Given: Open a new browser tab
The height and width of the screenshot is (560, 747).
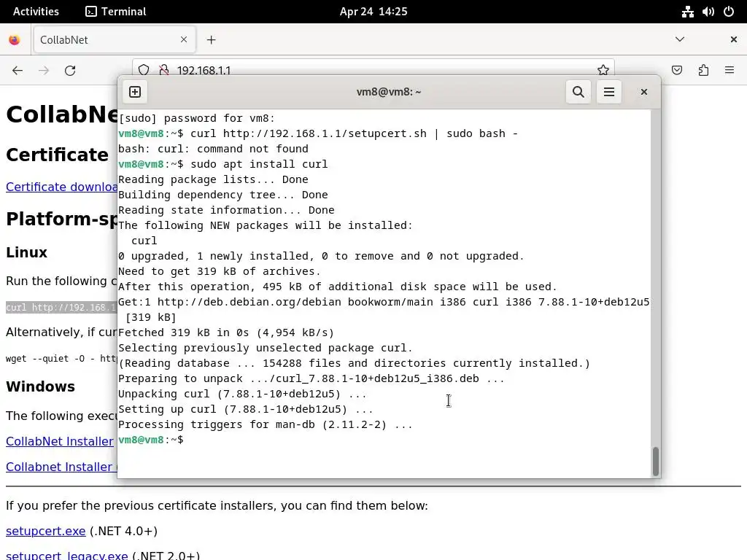Looking at the screenshot, I should (x=212, y=40).
